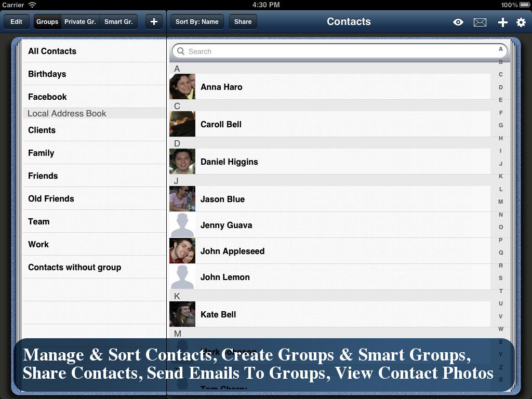Check the battery indicator in status bar
This screenshot has height=399, width=532.
click(525, 5)
